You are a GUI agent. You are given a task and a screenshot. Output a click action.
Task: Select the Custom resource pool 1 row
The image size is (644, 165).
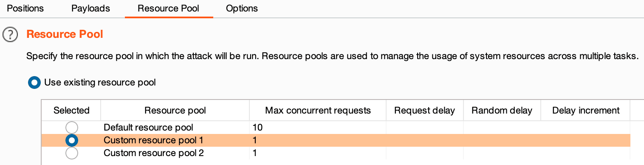click(x=336, y=140)
